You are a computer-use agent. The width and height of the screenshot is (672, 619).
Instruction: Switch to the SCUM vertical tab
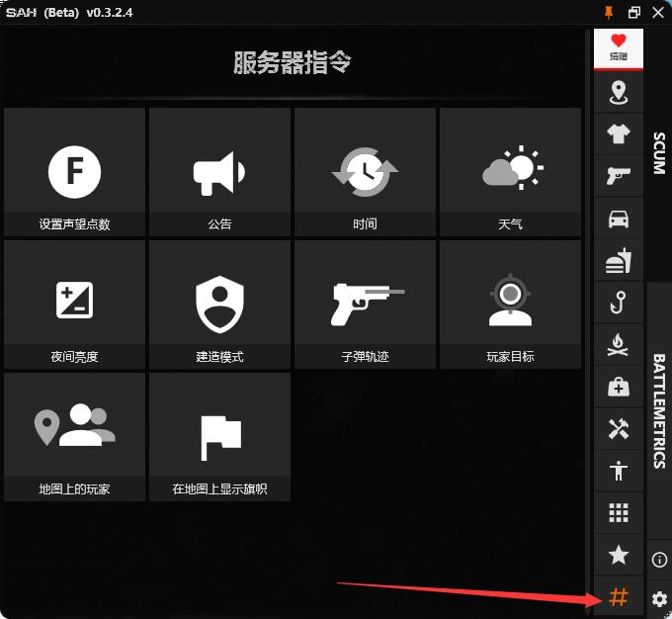(659, 151)
